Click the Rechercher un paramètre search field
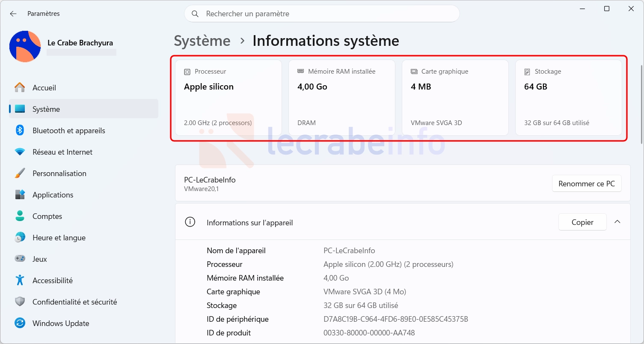Viewport: 644px width, 344px height. point(322,14)
